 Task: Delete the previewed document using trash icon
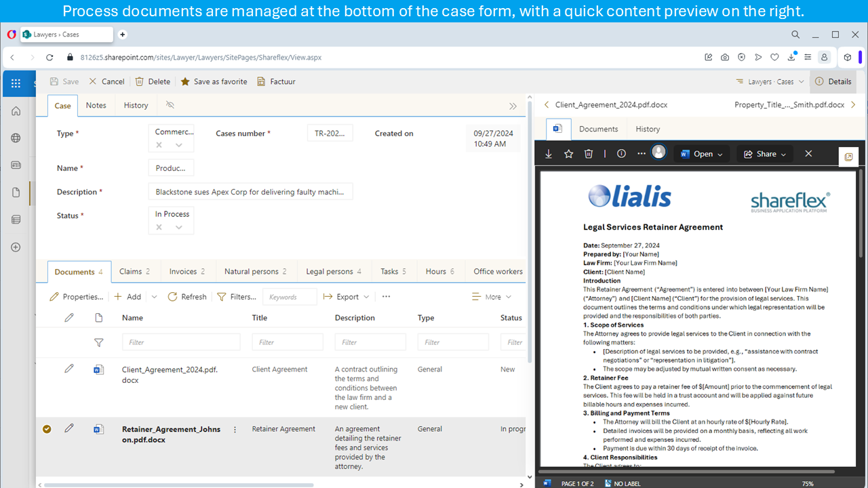[x=589, y=154]
